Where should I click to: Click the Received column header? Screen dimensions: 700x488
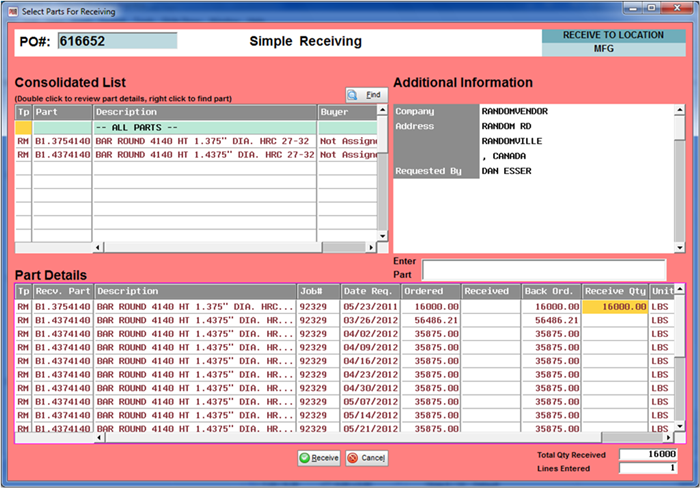click(x=491, y=291)
